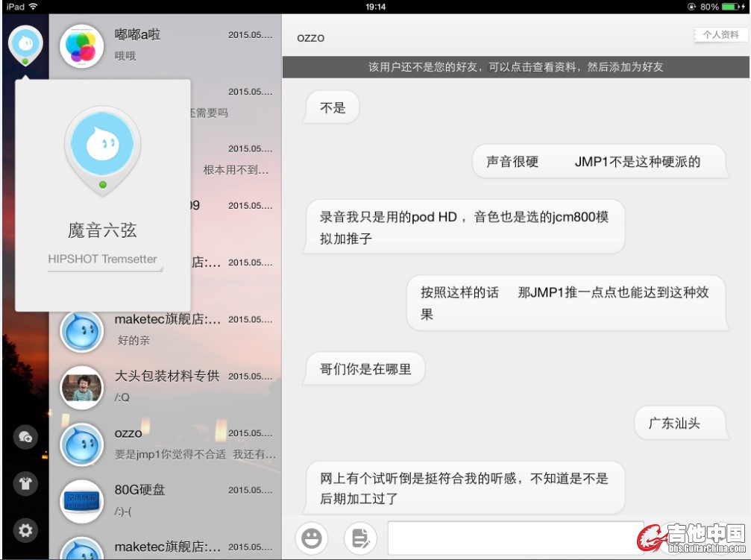Viewport: 751px width, 560px height.
Task: Open the settings gear icon
Action: point(25,530)
